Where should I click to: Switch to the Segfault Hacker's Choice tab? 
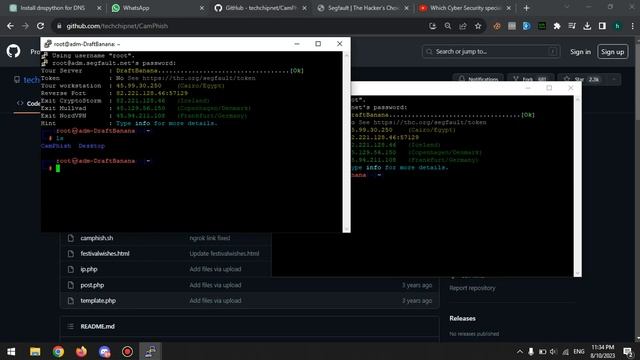pyautogui.click(x=363, y=8)
